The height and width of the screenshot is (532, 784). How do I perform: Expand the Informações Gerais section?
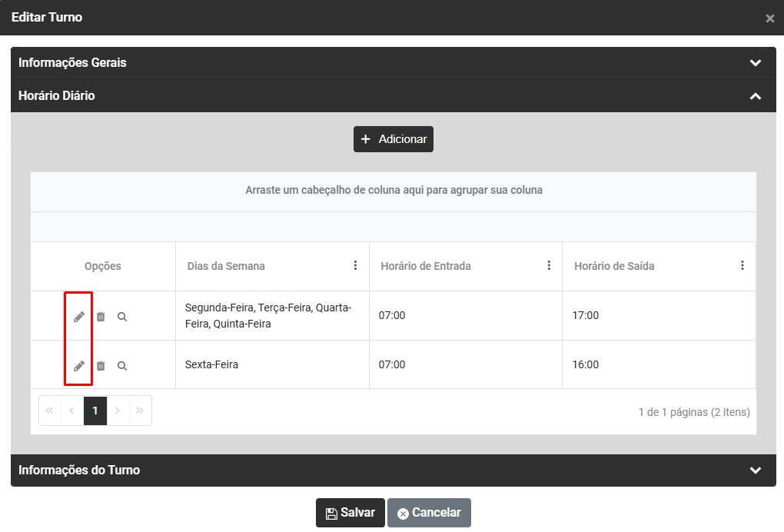click(x=394, y=63)
